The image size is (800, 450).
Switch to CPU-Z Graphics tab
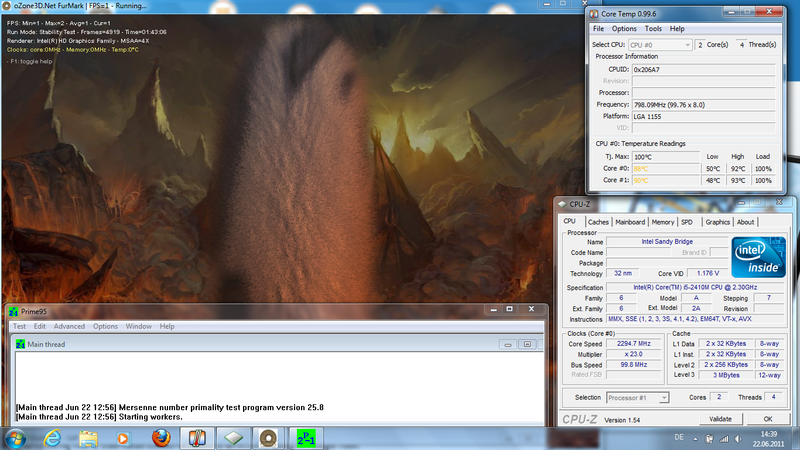coord(718,222)
